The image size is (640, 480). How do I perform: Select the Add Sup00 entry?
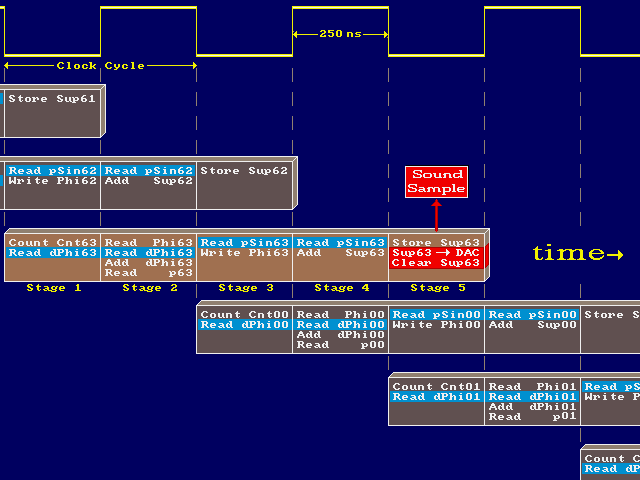pos(532,325)
